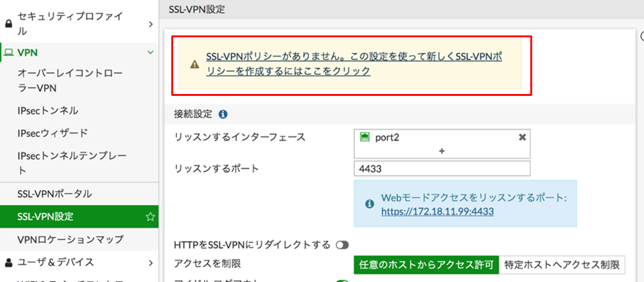Collapse the VPN menu chevron
Viewport: 644px width, 282px height.
151,52
